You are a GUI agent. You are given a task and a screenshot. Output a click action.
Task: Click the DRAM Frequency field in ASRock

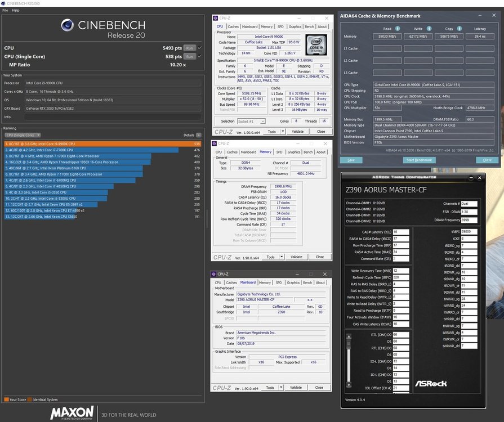[469, 220]
